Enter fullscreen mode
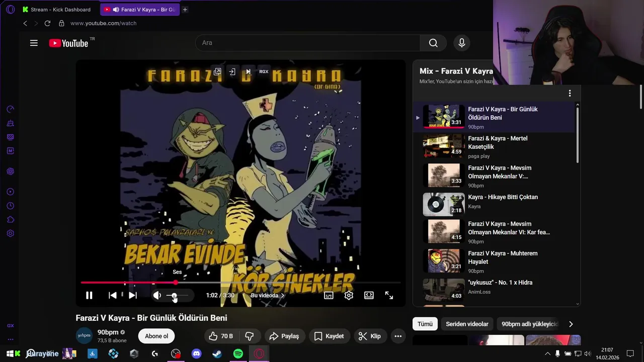 tap(389, 296)
